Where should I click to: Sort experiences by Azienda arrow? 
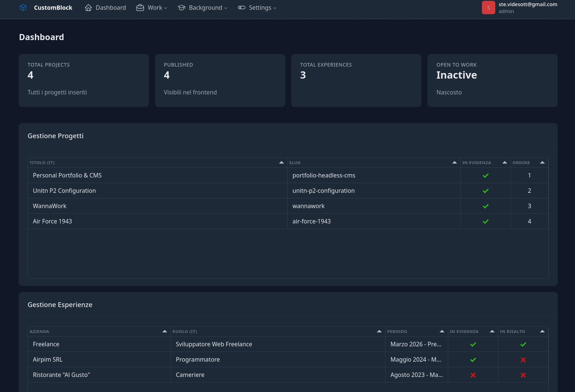pos(164,331)
